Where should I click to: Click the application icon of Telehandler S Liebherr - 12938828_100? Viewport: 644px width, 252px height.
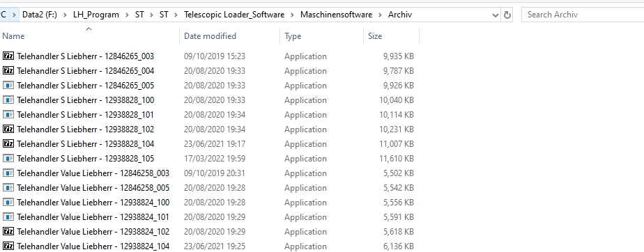(8, 100)
